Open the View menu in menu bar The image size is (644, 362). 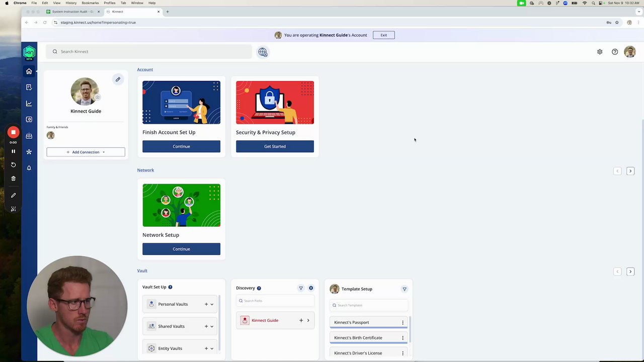[x=57, y=3]
